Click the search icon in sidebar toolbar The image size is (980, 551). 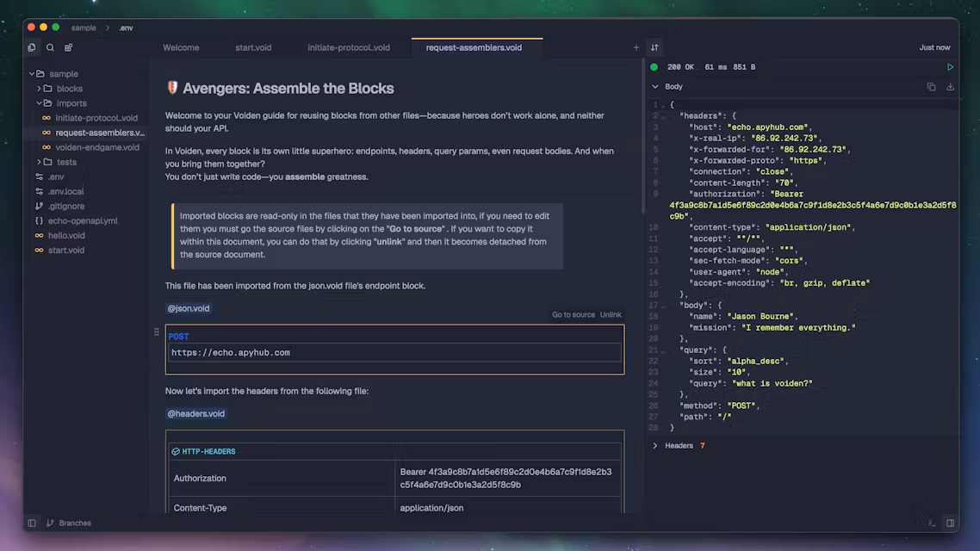50,48
